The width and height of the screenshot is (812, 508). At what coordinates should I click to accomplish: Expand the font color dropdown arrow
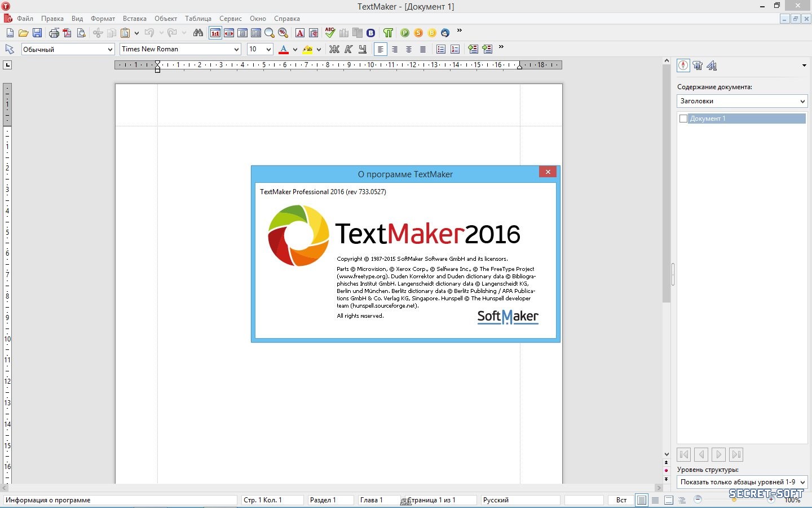(x=295, y=50)
